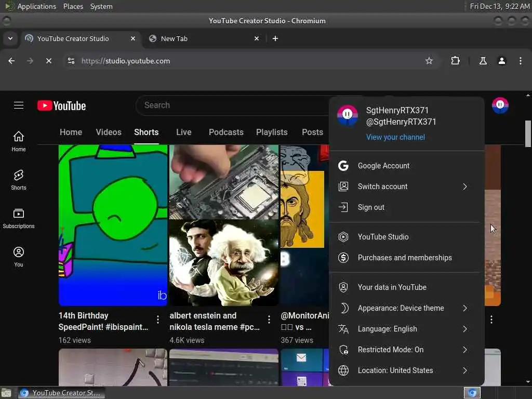Expand the Switch account submenu
The image size is (532, 399).
click(x=406, y=187)
